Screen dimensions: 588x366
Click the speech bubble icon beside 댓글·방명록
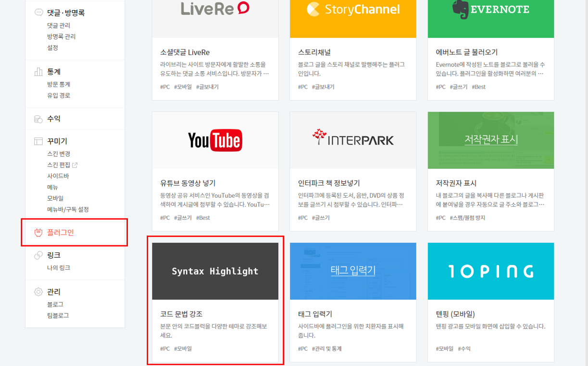38,13
